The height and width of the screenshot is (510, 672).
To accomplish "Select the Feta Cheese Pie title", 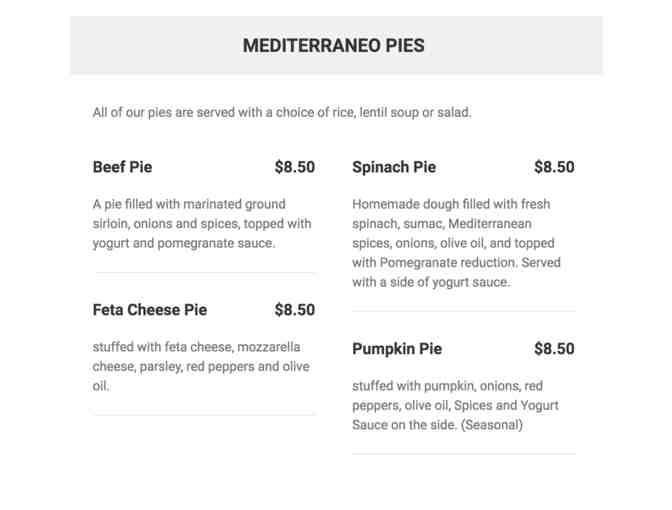I will [x=149, y=310].
